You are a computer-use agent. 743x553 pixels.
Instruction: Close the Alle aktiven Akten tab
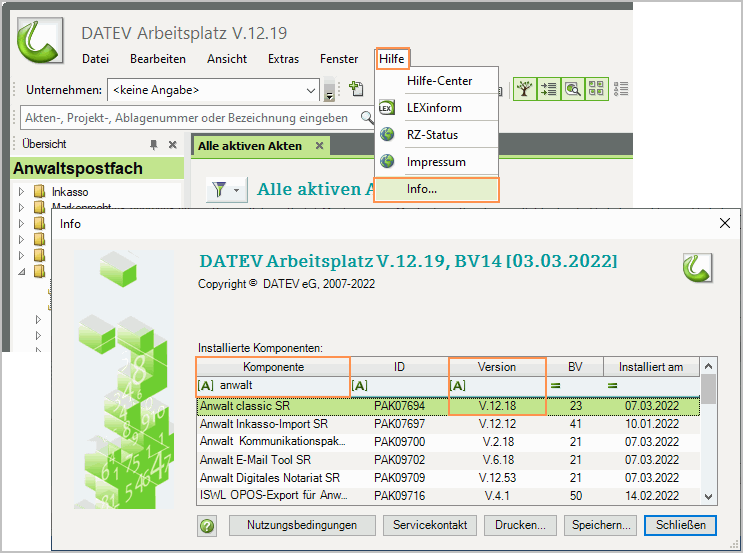319,146
